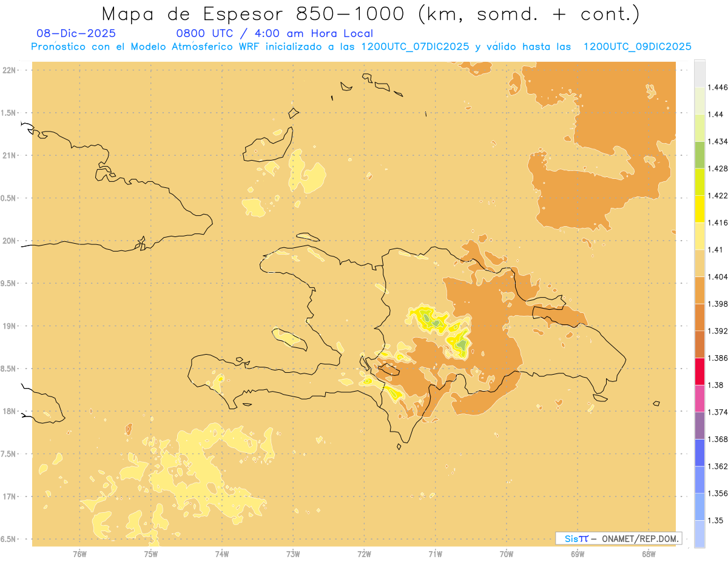728x562 pixels.
Task: Click the legend value '1.41'
Action: 716,249
